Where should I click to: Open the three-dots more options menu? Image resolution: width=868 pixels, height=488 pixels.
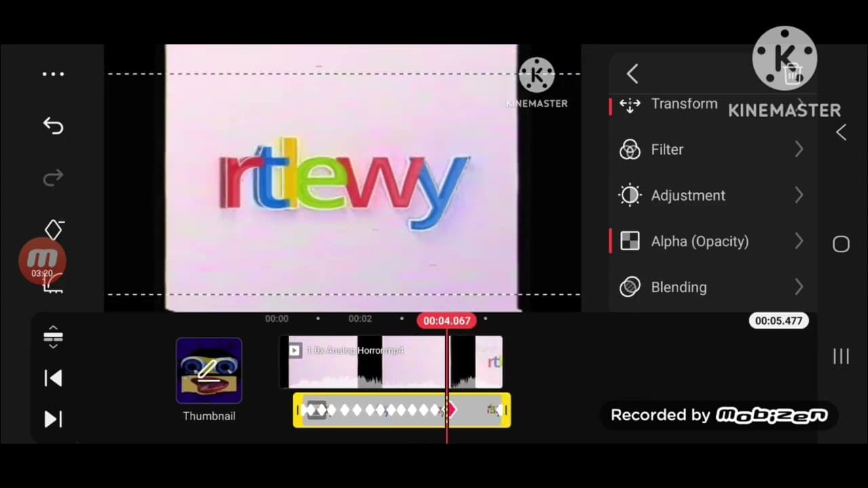[53, 74]
